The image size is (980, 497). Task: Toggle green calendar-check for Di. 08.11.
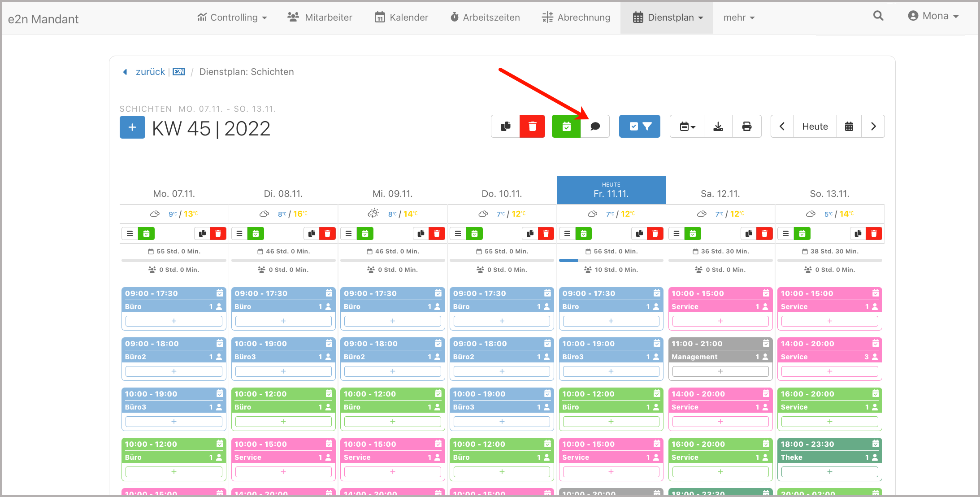(x=256, y=233)
